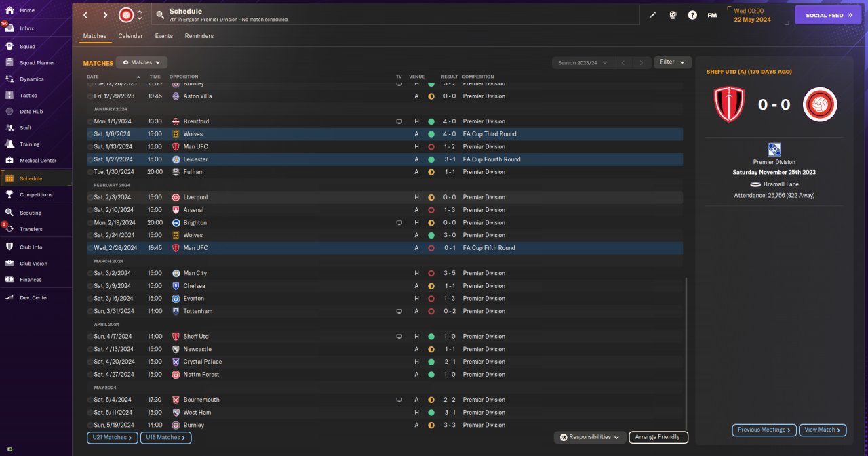Click the date Wed 22 May 2024
This screenshot has height=456, width=868.
(751, 15)
